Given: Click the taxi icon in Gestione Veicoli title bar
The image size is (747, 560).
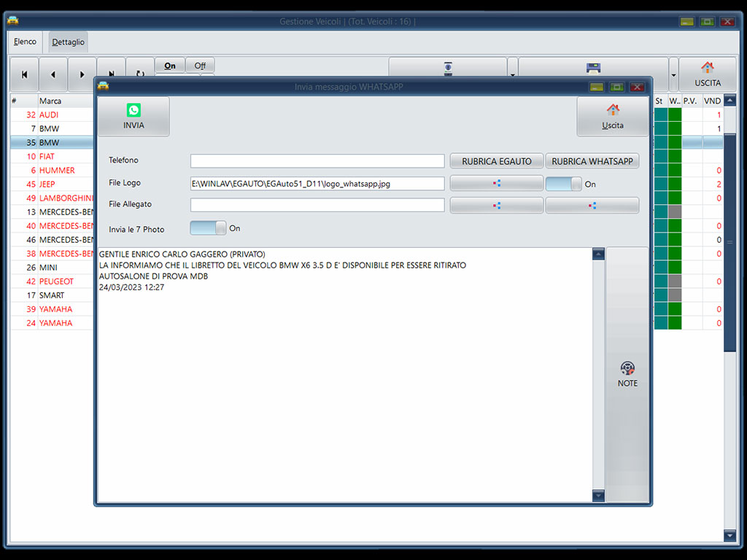Looking at the screenshot, I should click(x=13, y=20).
